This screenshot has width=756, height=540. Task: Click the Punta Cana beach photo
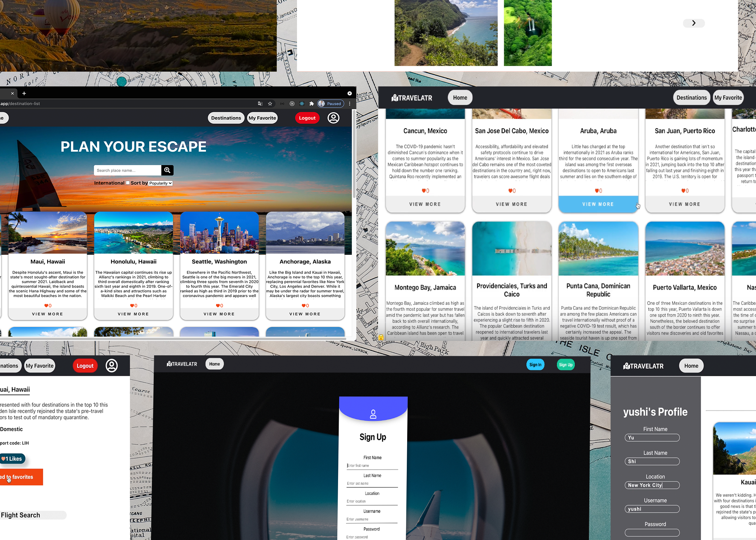point(598,248)
